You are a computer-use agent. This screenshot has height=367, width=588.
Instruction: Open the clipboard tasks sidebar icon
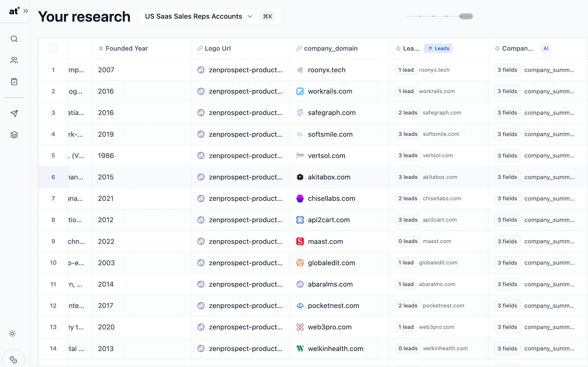[14, 82]
